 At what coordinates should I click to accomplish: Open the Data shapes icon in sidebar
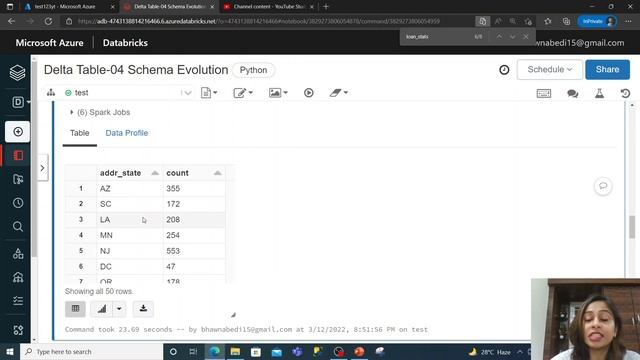click(x=18, y=254)
